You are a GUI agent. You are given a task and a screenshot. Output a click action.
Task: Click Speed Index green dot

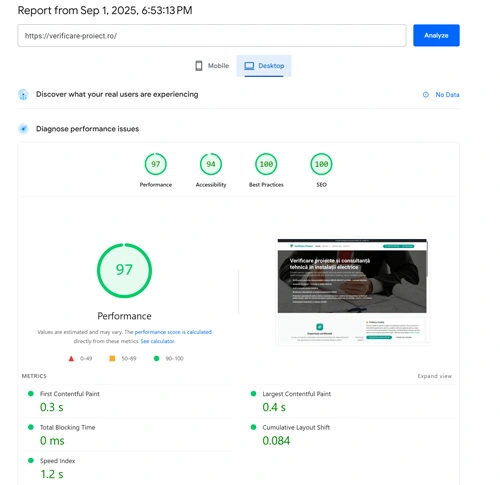pos(31,461)
